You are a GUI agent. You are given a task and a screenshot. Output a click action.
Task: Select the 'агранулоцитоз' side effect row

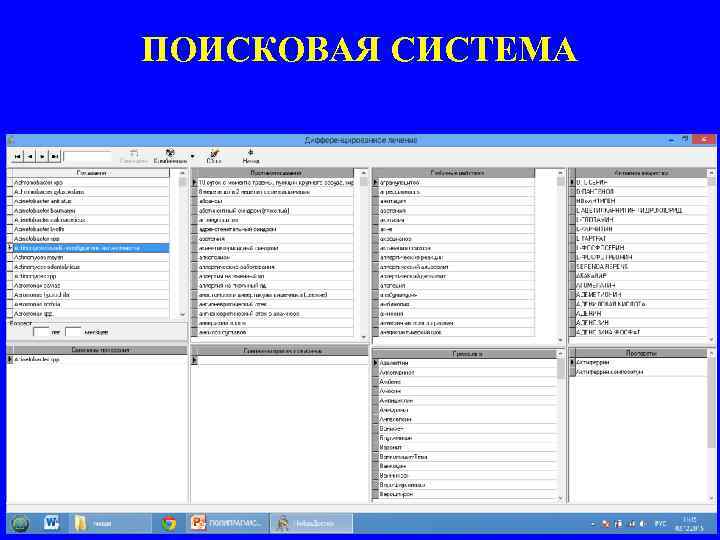[x=457, y=182]
